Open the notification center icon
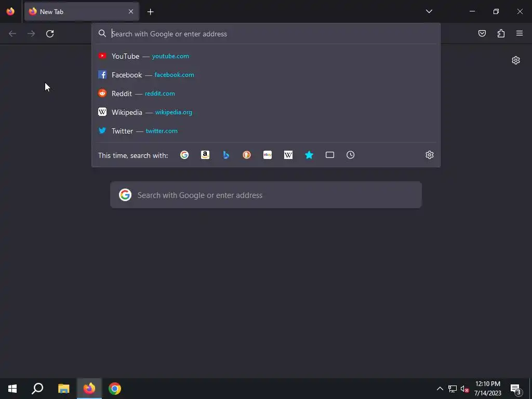 [515, 389]
